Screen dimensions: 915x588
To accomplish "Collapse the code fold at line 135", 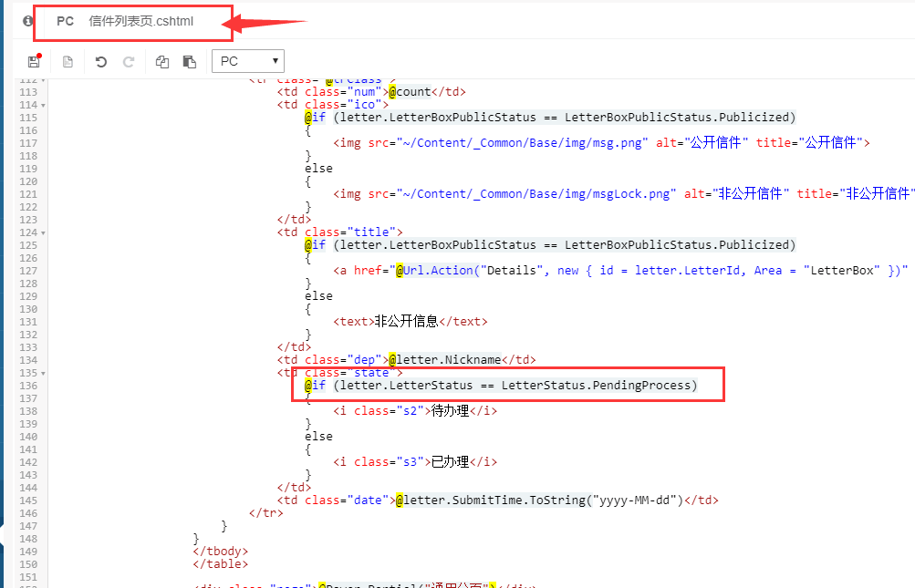I will click(x=42, y=373).
